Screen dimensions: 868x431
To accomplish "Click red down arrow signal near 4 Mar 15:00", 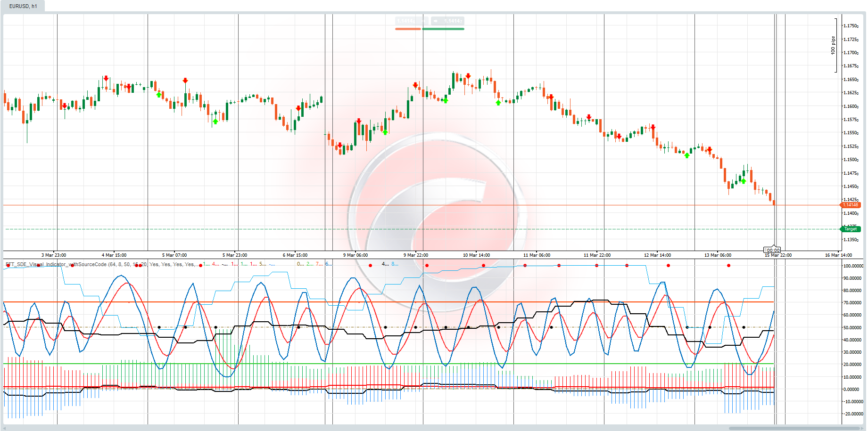I will pos(106,78).
